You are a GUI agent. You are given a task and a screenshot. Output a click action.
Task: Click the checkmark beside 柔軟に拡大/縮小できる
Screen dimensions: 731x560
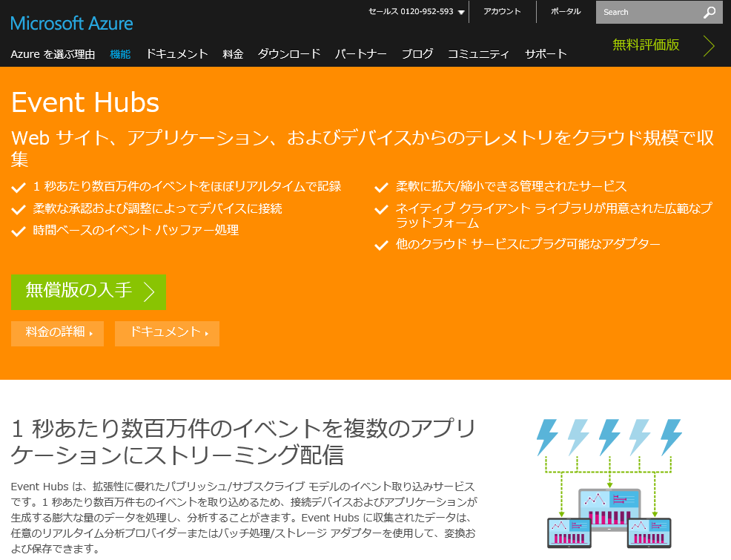(381, 188)
